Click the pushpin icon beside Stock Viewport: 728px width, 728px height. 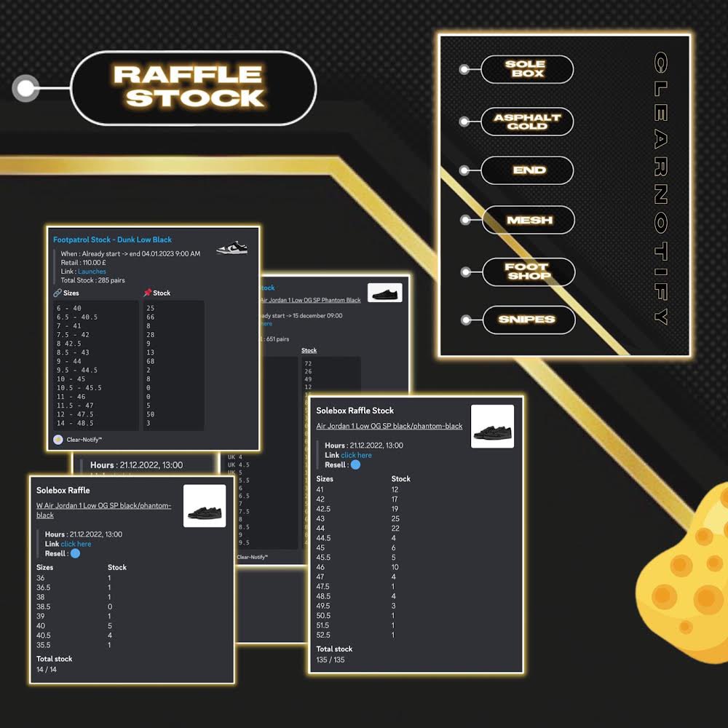click(x=148, y=292)
